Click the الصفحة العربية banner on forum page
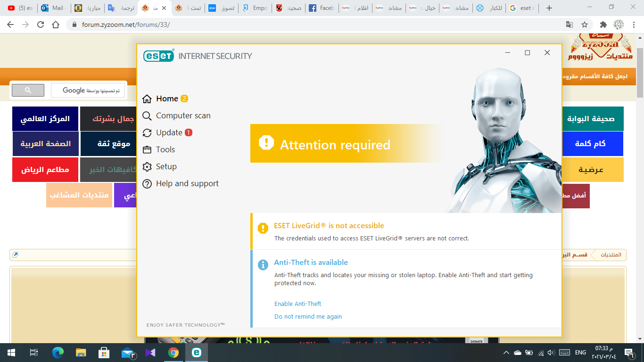Image resolution: width=644 pixels, height=362 pixels. pos(45,144)
